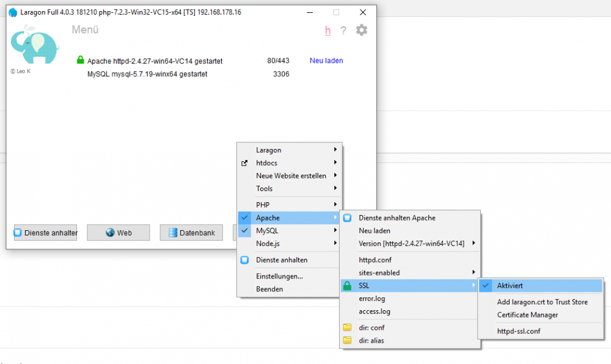This screenshot has width=611, height=364.
Task: Toggle the SSL 'Aktiviert' checkmark option
Action: (510, 286)
